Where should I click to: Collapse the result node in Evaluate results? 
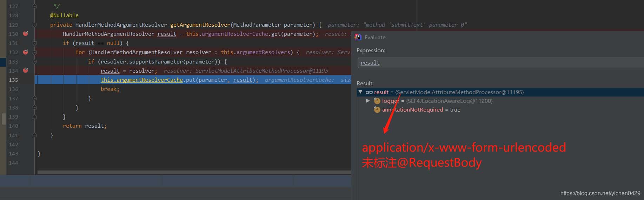tap(360, 92)
